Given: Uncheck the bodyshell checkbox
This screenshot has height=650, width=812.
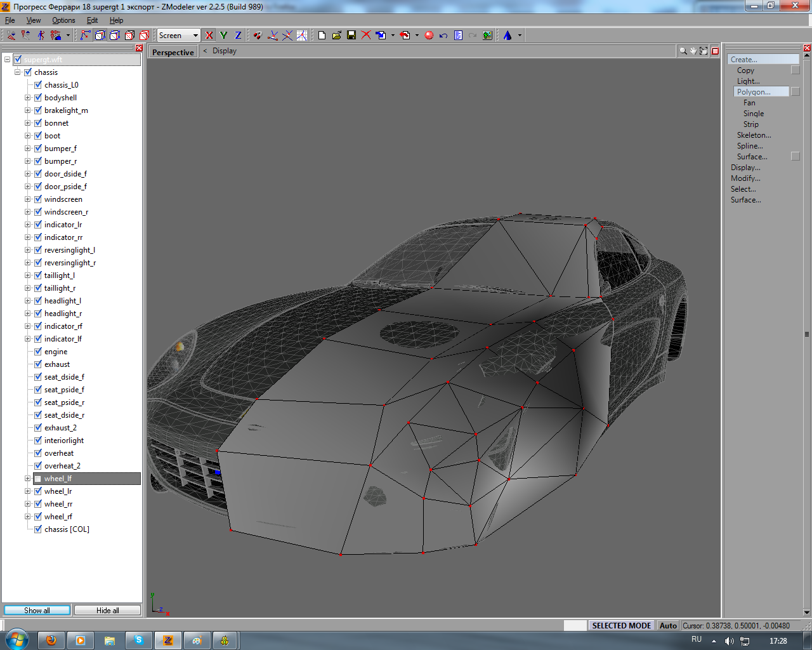Looking at the screenshot, I should (x=37, y=98).
